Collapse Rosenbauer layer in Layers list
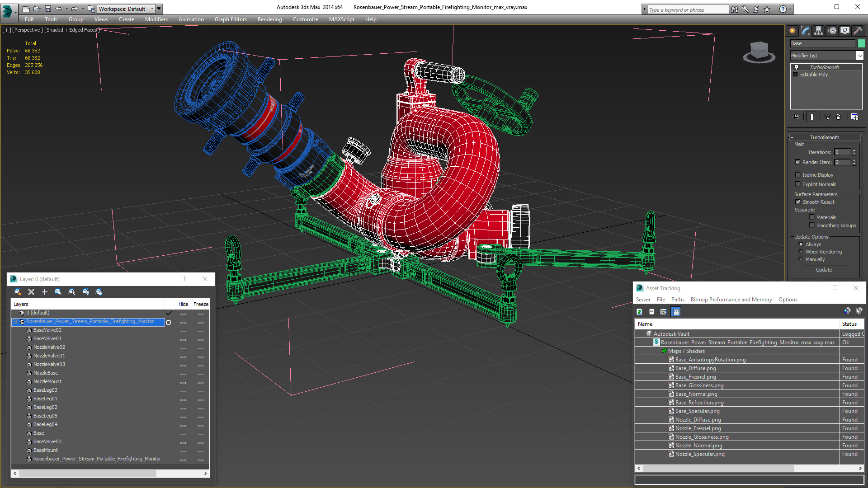 [15, 322]
